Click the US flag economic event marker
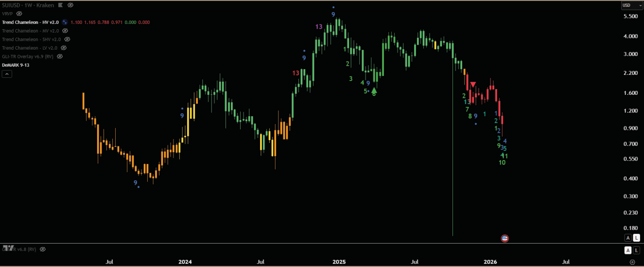644x267 pixels. coord(505,238)
